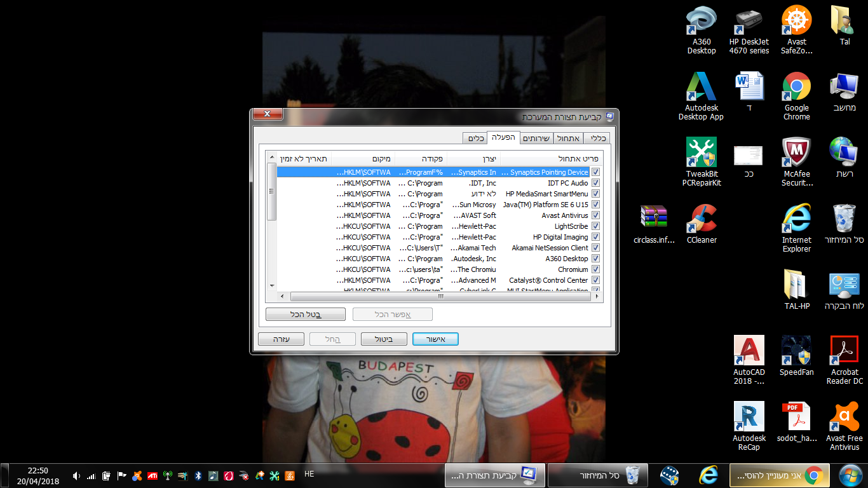Disable the Avast Antivirus startup checkbox
Screen dimensions: 868x488
(x=595, y=215)
